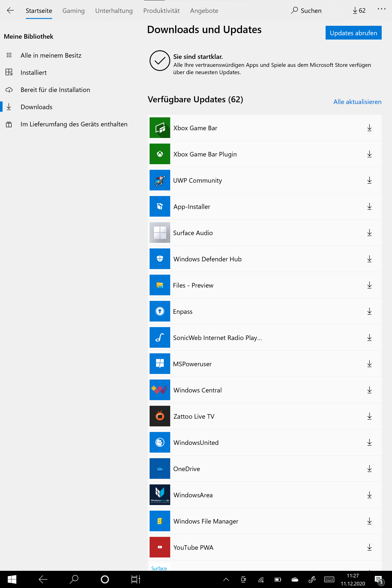Image resolution: width=392 pixels, height=588 pixels.
Task: Download the Surface Audio update
Action: point(369,233)
